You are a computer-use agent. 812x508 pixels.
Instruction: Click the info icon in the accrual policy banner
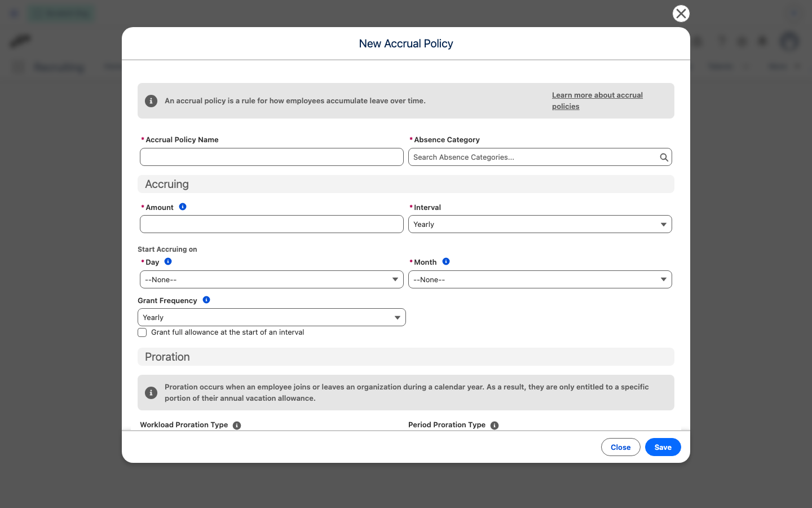(151, 101)
